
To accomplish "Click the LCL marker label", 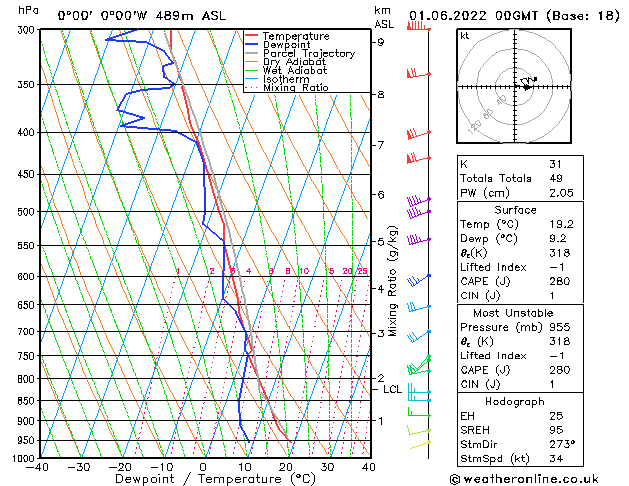I will 392,389.
